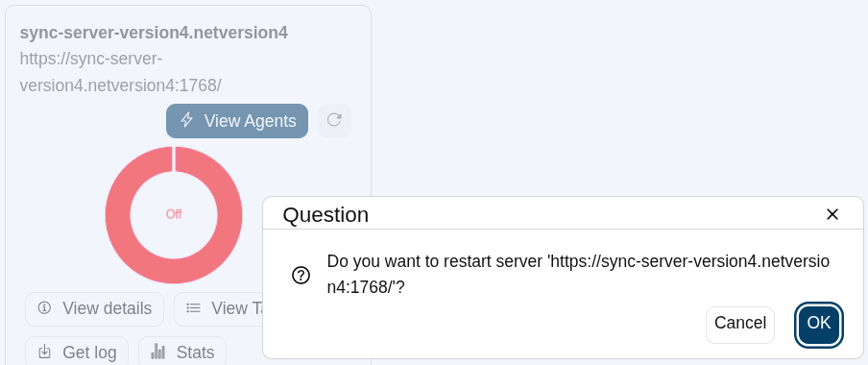The width and height of the screenshot is (868, 365).
Task: Click the lightning bolt icon in View Agents
Action: (x=187, y=120)
